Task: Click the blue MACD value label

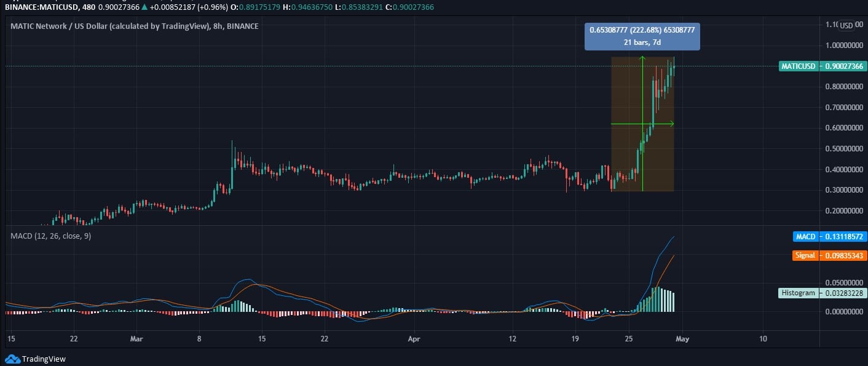Action: (x=805, y=237)
